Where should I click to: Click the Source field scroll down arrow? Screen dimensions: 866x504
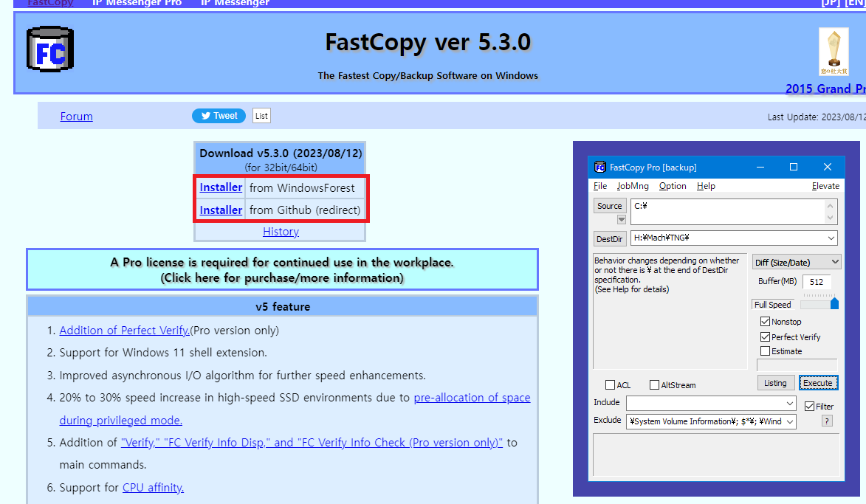[x=830, y=218]
